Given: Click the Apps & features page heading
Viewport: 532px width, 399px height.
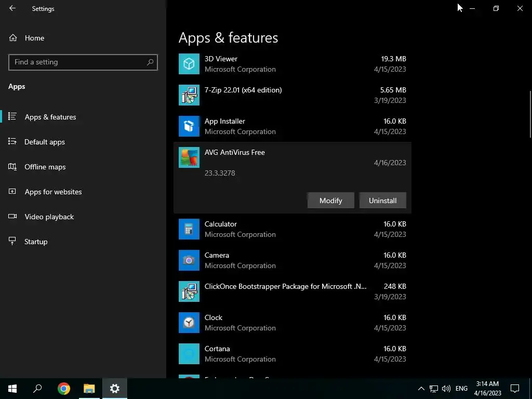Looking at the screenshot, I should (229, 37).
